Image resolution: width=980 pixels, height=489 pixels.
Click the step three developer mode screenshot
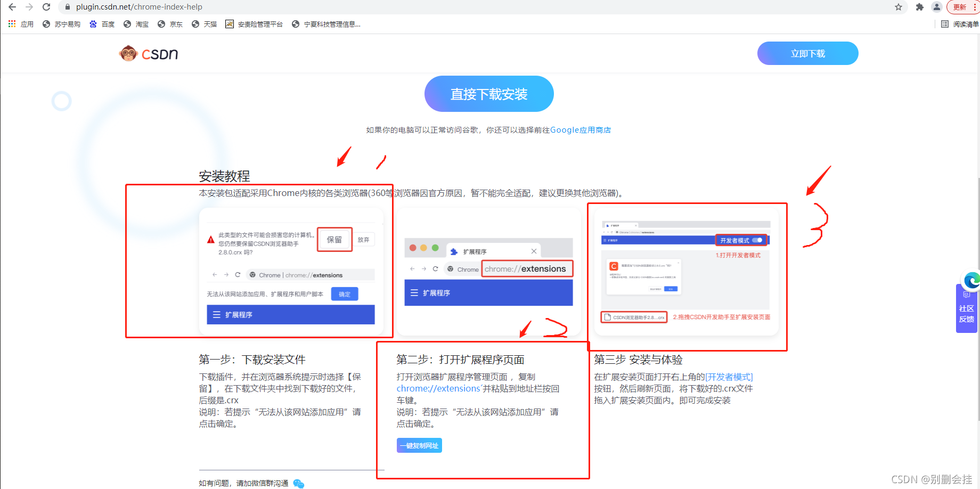pos(686,272)
